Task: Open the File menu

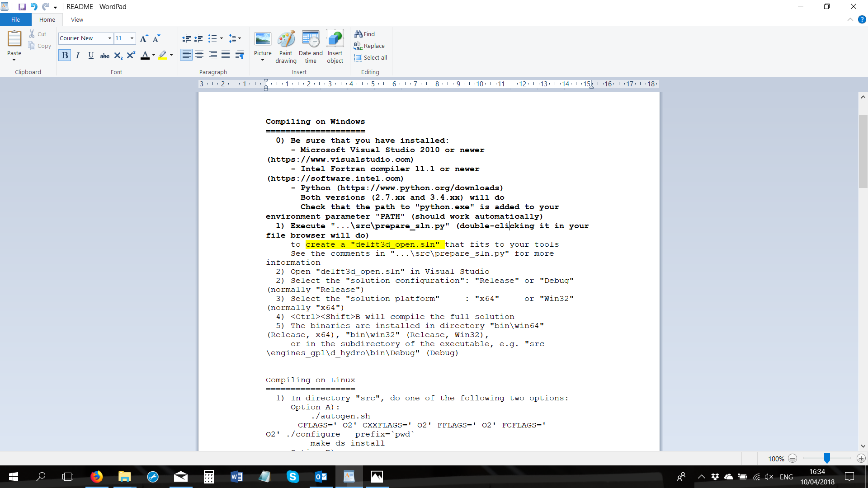Action: coord(15,19)
